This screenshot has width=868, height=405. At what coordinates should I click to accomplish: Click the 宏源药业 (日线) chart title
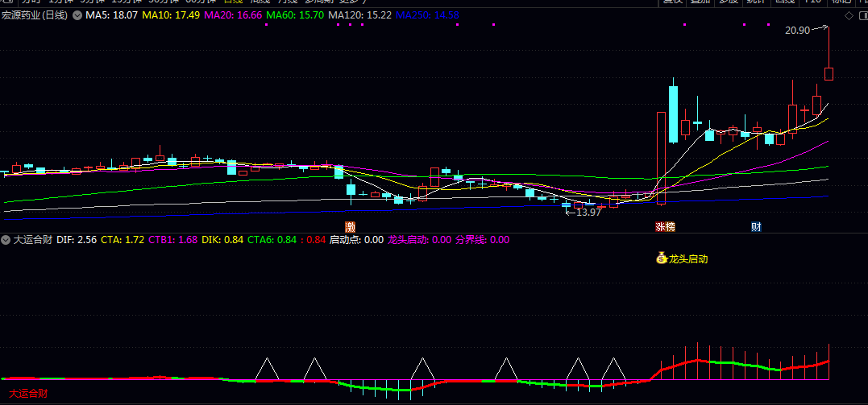[35, 15]
